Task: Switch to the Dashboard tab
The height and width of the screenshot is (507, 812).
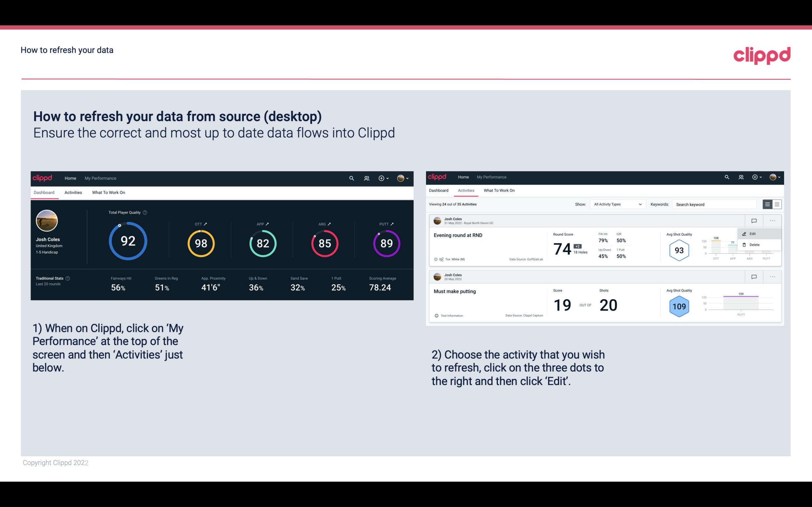Action: point(439,191)
